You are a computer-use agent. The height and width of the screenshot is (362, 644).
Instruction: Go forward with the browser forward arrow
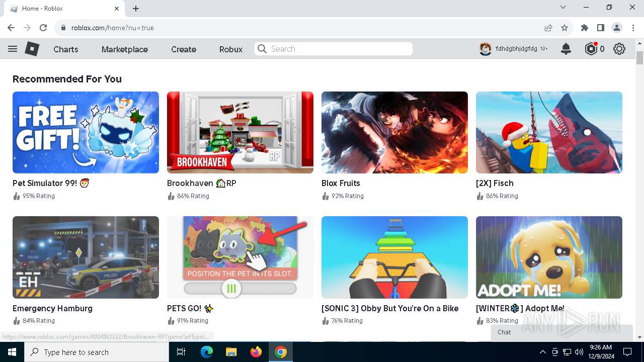coord(27,28)
